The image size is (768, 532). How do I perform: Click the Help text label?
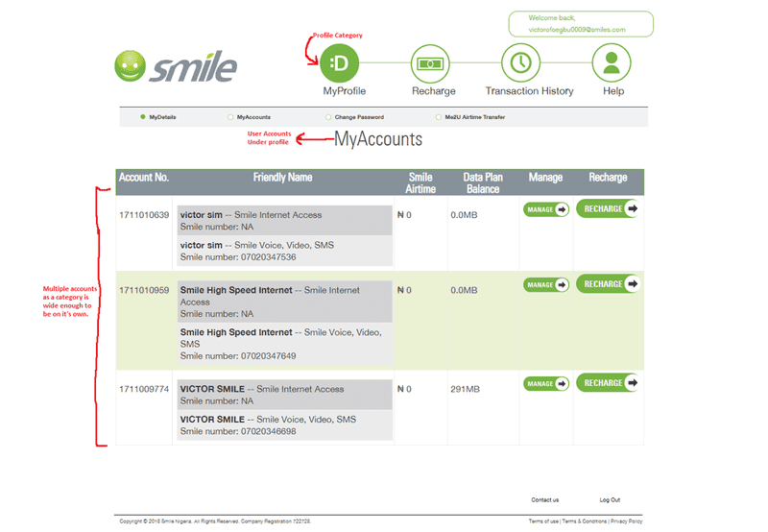613,91
